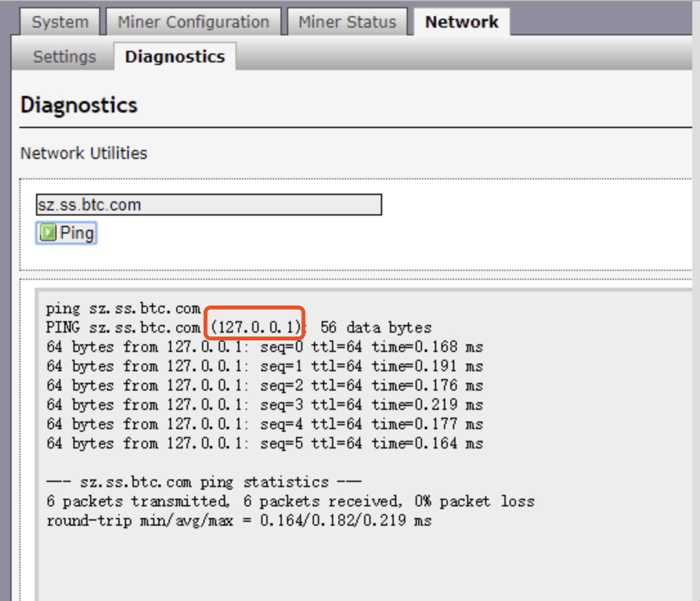Select the Diagnostics sub-tab
Screen dimensions: 700x601
(x=175, y=57)
